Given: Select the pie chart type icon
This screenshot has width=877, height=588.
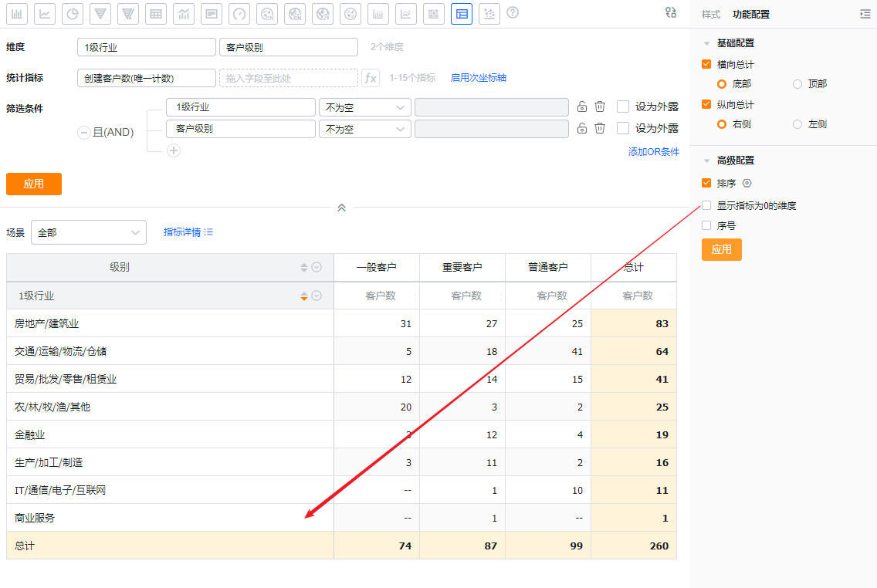Looking at the screenshot, I should pyautogui.click(x=73, y=14).
